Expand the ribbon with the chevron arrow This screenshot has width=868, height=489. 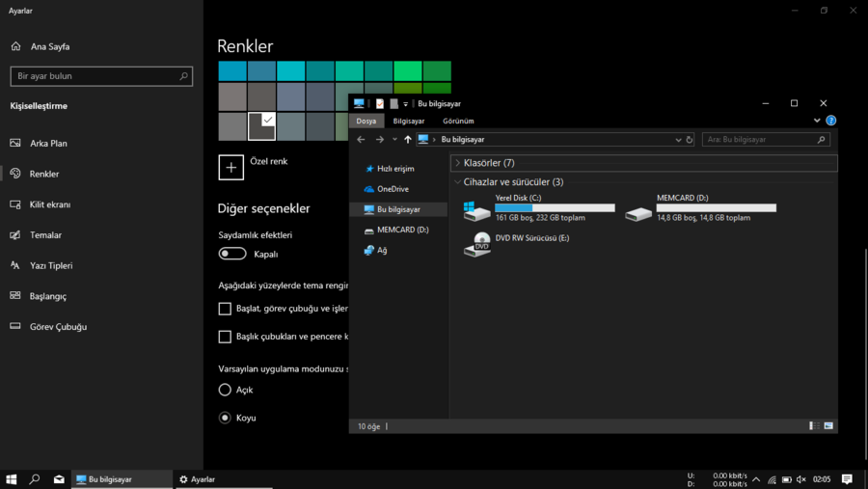[817, 121]
